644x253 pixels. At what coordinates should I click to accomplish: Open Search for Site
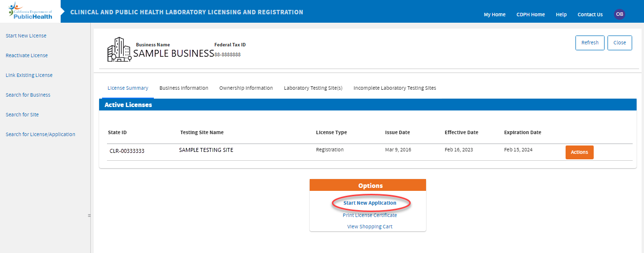[22, 114]
